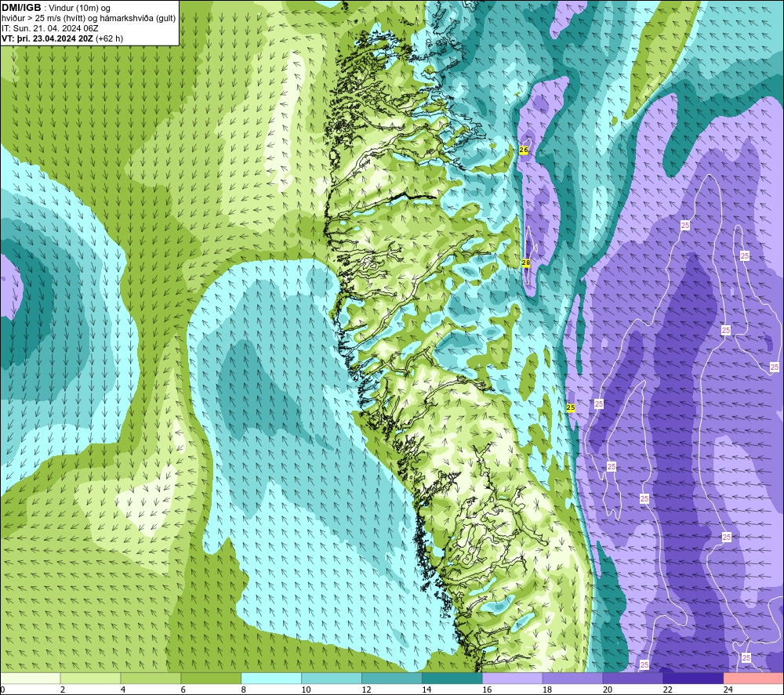Viewport: 784px width, 695px height.
Task: Select the turquoise 10–12 legend swatch
Action: (x=332, y=679)
